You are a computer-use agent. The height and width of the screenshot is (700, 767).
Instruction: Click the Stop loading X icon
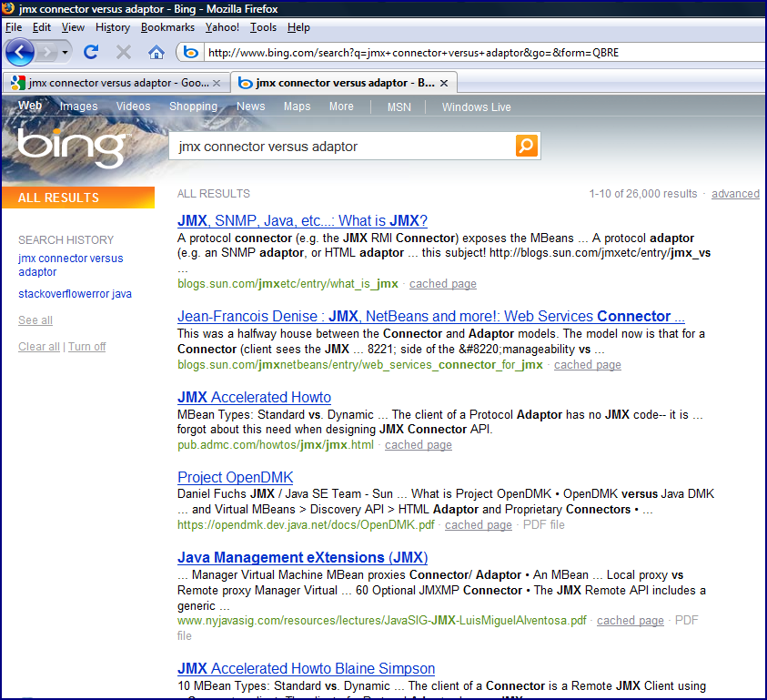[x=124, y=52]
